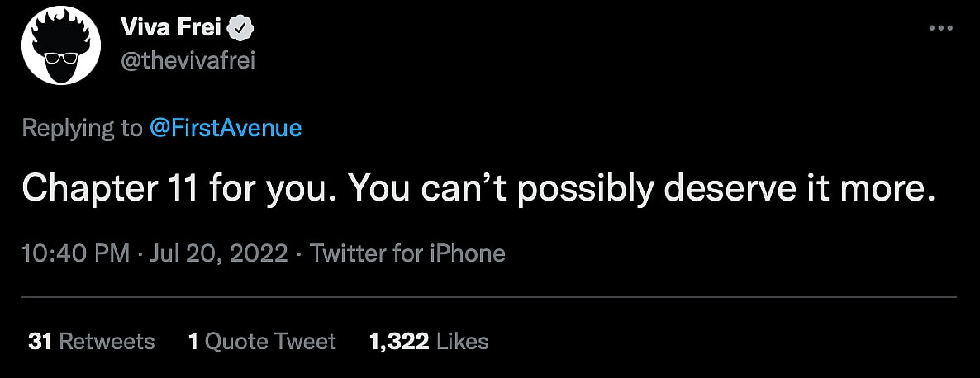
Task: Visit the @FirstAvenue mention link
Action: (225, 128)
